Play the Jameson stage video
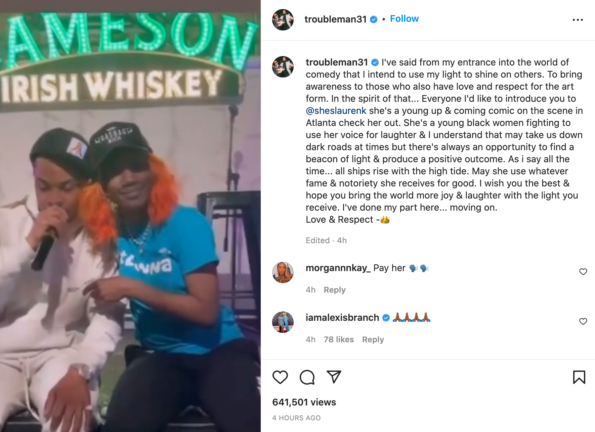Viewport: 595px width, 432px height. click(x=130, y=216)
